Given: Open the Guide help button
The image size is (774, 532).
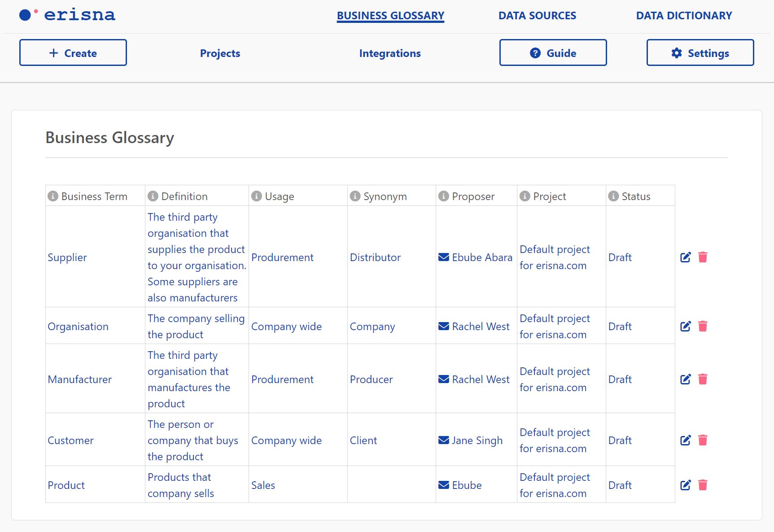Looking at the screenshot, I should coord(553,53).
